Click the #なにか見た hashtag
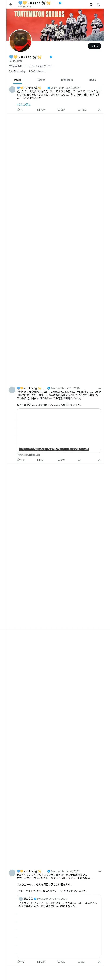110x980 pixels. 23,104
